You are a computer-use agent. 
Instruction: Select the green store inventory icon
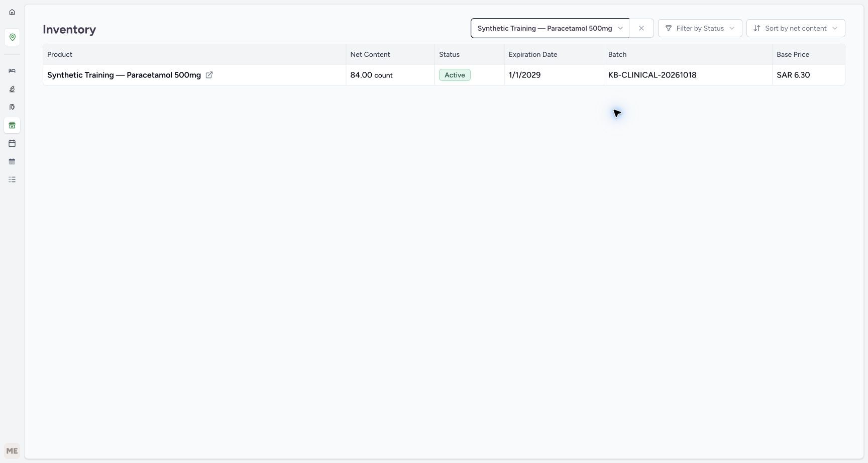point(12,125)
